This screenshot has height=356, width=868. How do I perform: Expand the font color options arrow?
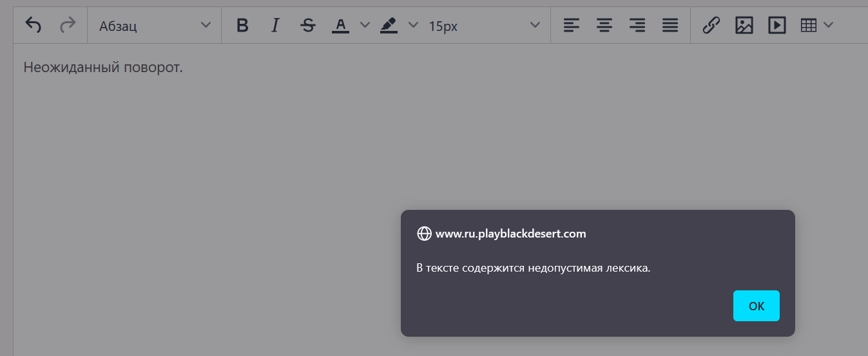pos(365,25)
